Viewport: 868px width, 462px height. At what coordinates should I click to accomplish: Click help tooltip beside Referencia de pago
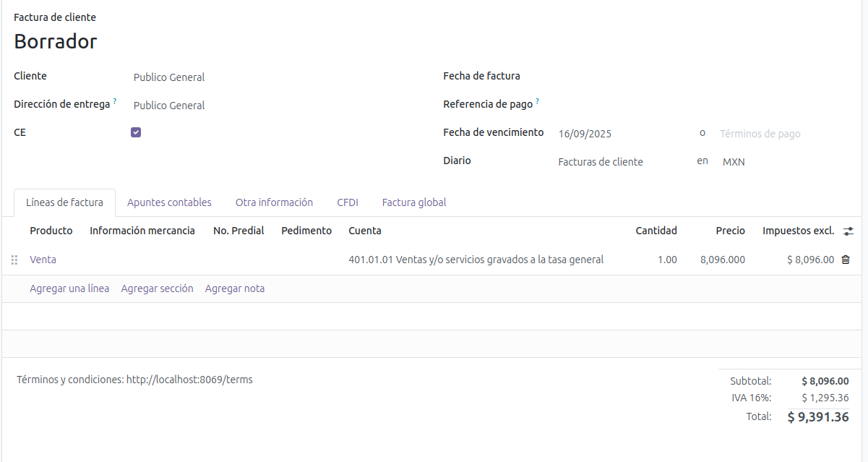pos(537,102)
